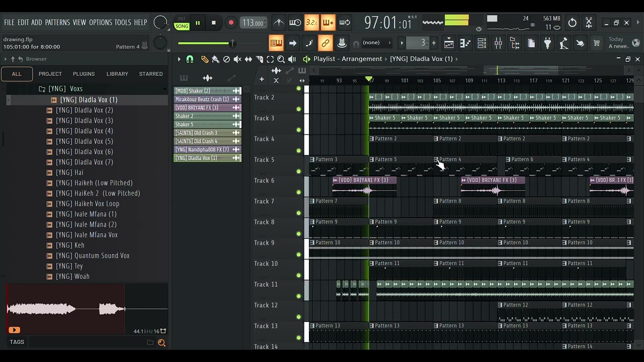The height and width of the screenshot is (362, 644).
Task: Open the Piano roll view button
Action: pyautogui.click(x=465, y=43)
